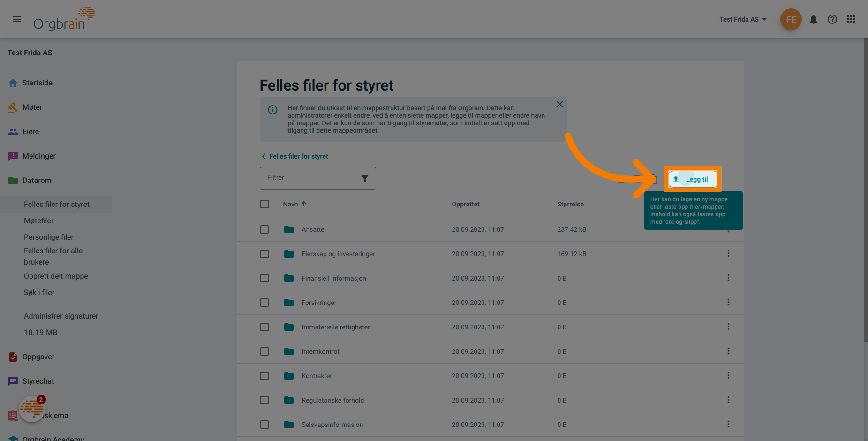Click the Størrelse column header
The image size is (868, 441).
click(x=570, y=204)
